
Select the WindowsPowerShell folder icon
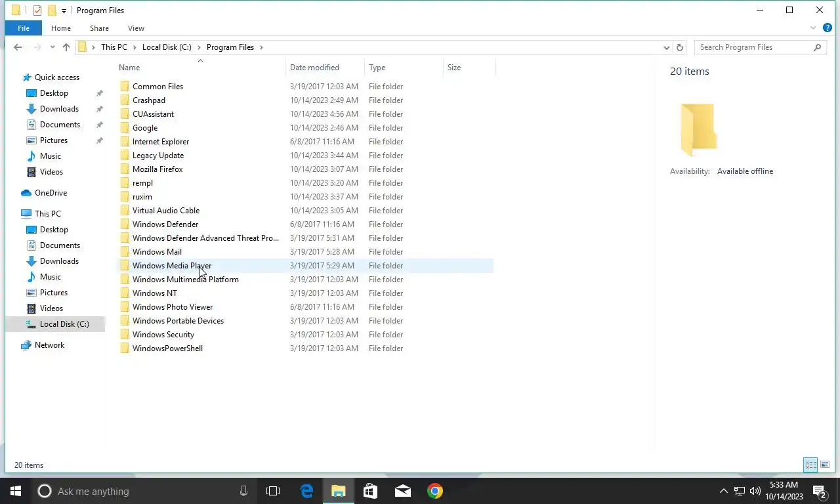[125, 348]
